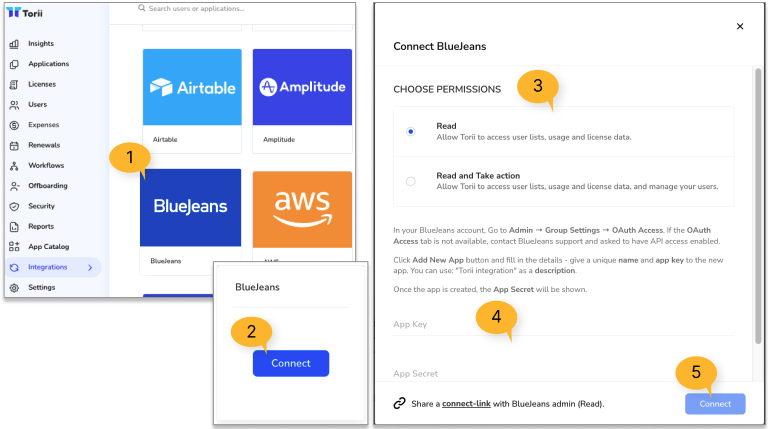This screenshot has height=429, width=768.
Task: Click the Insights bar chart icon
Action: pyautogui.click(x=14, y=44)
